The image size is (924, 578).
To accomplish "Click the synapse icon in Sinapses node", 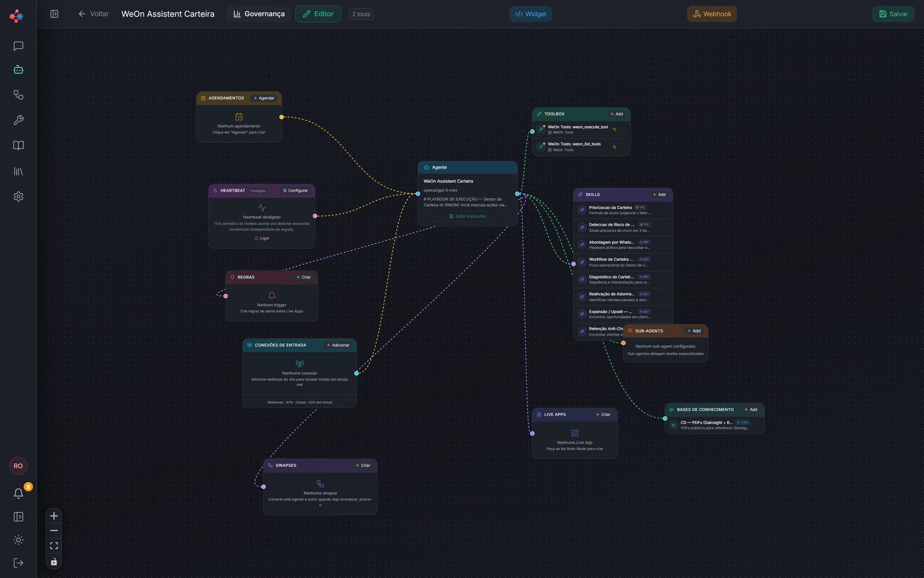I will (320, 484).
